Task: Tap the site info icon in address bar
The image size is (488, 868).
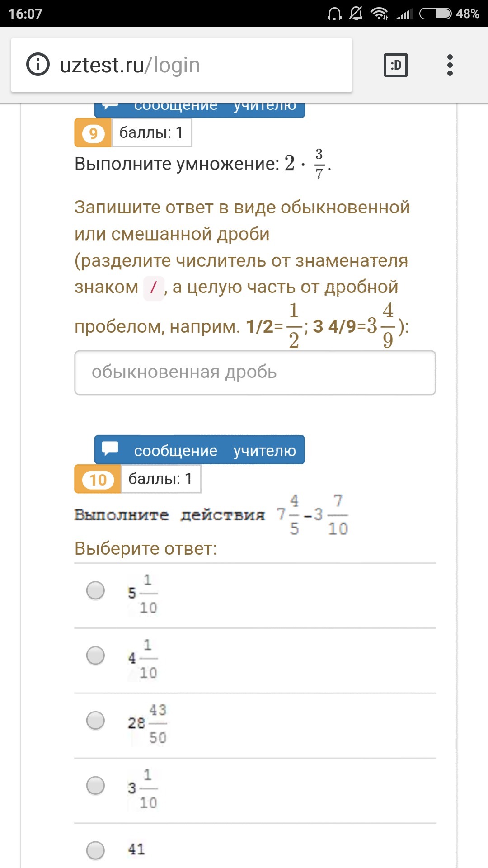Action: coord(38,65)
